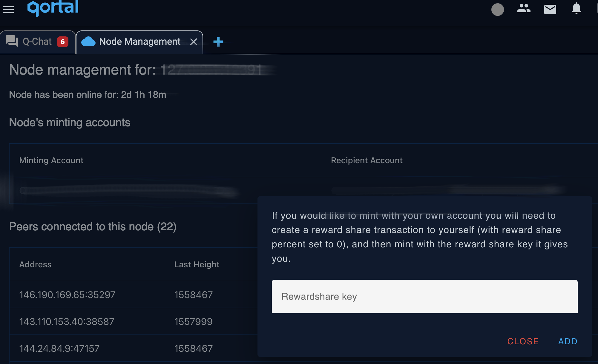Focus the Rewardshare key field
Screen dimensions: 598x364
pyautogui.click(x=424, y=297)
